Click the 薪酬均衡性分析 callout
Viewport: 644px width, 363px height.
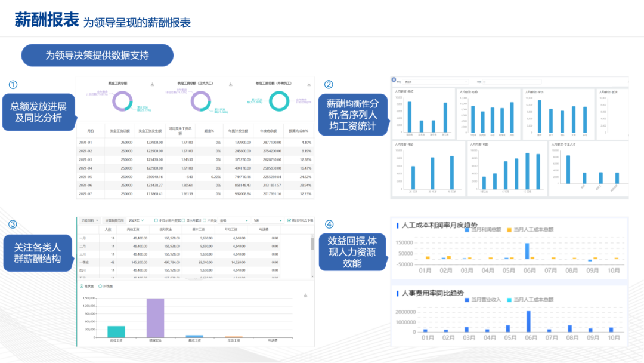click(x=352, y=115)
